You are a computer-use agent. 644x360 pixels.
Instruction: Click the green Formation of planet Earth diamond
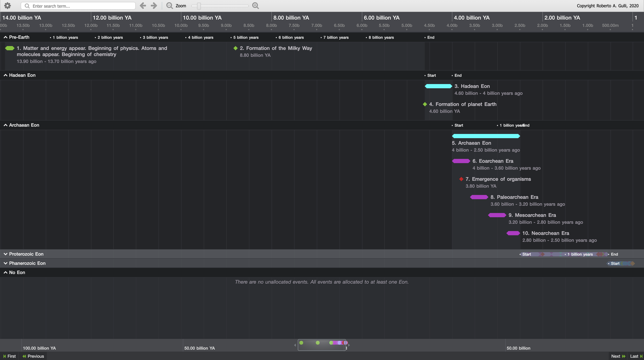point(425,104)
